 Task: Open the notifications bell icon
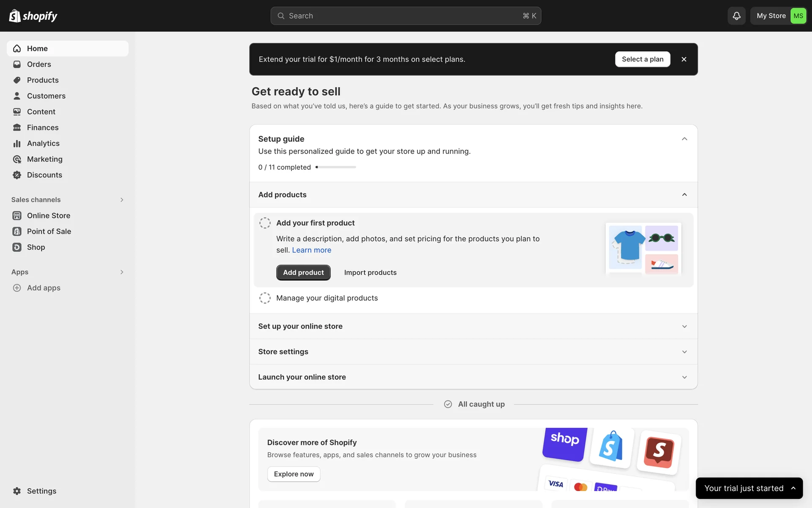[x=736, y=16]
